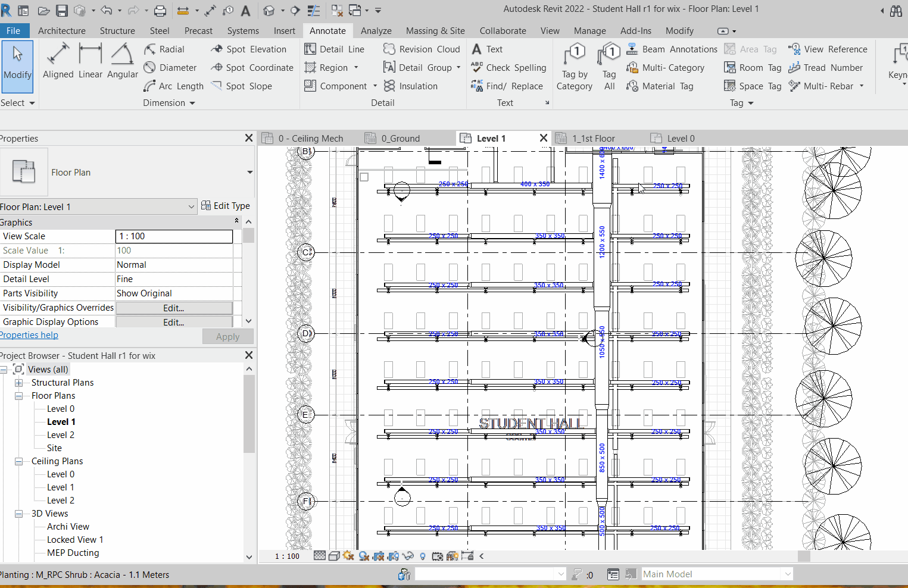
Task: Place a Spot Slope annotation
Action: 241,86
